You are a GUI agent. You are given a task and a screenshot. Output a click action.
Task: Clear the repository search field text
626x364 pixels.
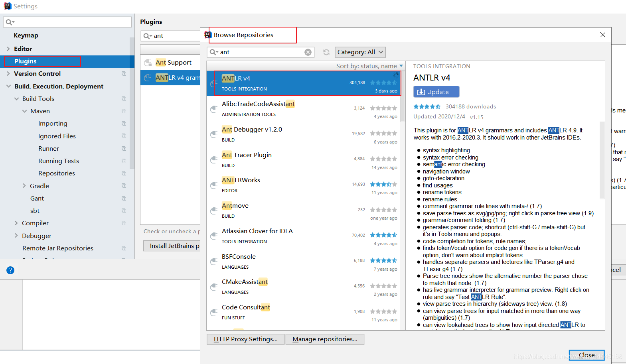pos(308,52)
